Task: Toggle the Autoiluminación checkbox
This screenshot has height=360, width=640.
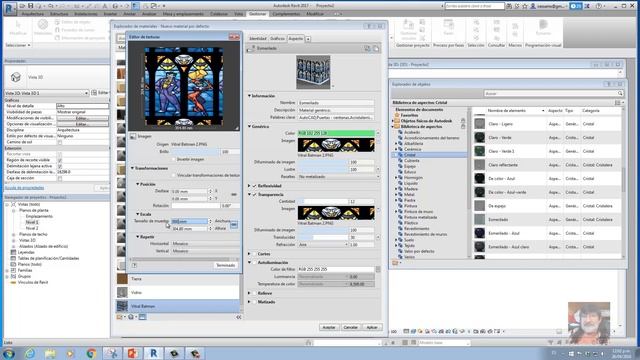Action: tap(255, 262)
